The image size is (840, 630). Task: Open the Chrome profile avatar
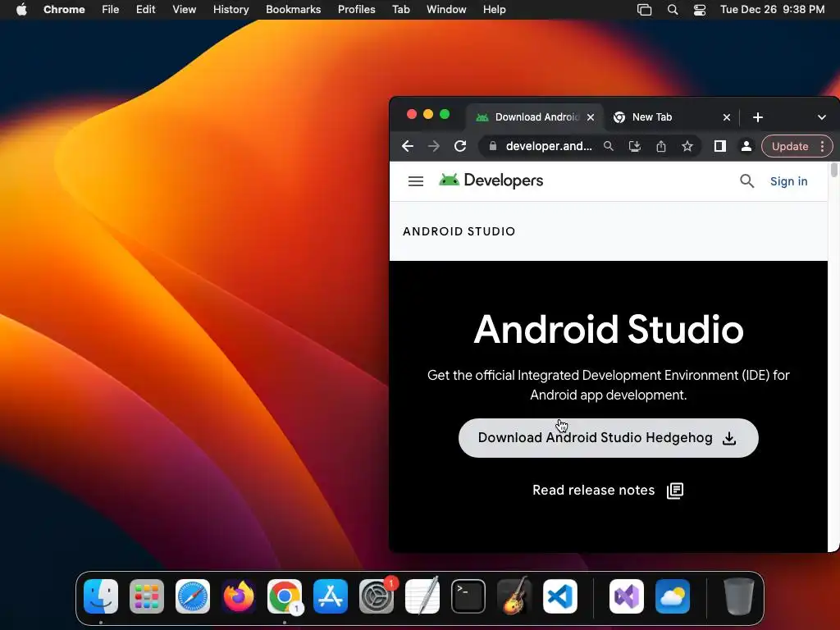pyautogui.click(x=746, y=146)
